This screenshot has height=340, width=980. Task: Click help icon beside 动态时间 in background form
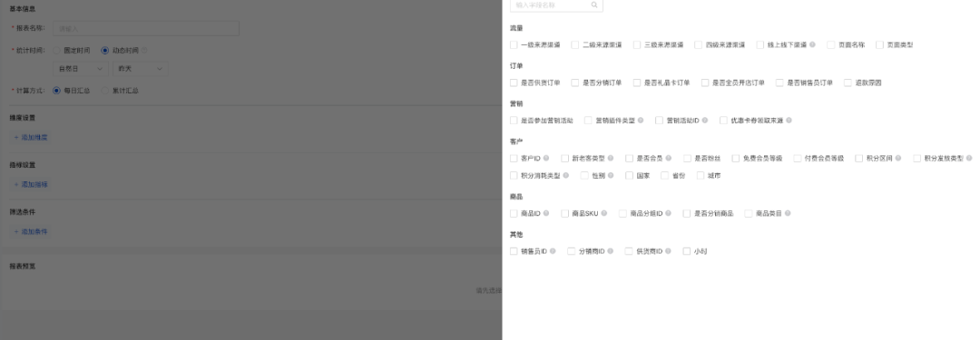pos(144,51)
